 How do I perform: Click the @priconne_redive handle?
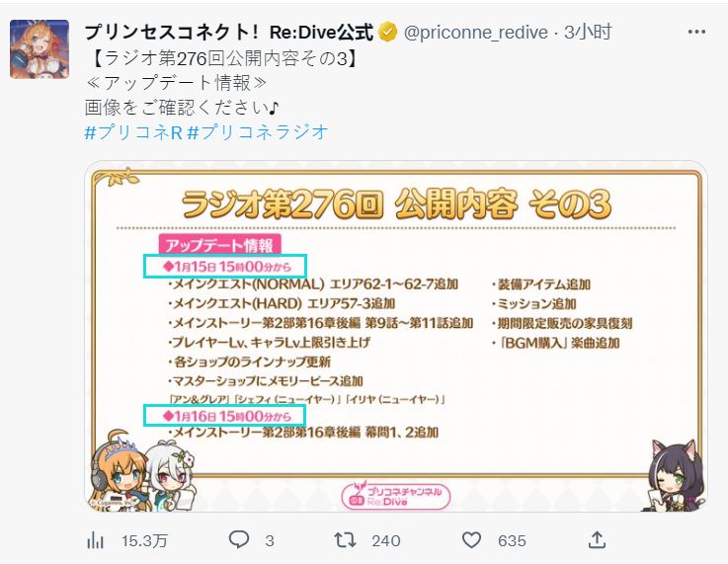coord(476,33)
